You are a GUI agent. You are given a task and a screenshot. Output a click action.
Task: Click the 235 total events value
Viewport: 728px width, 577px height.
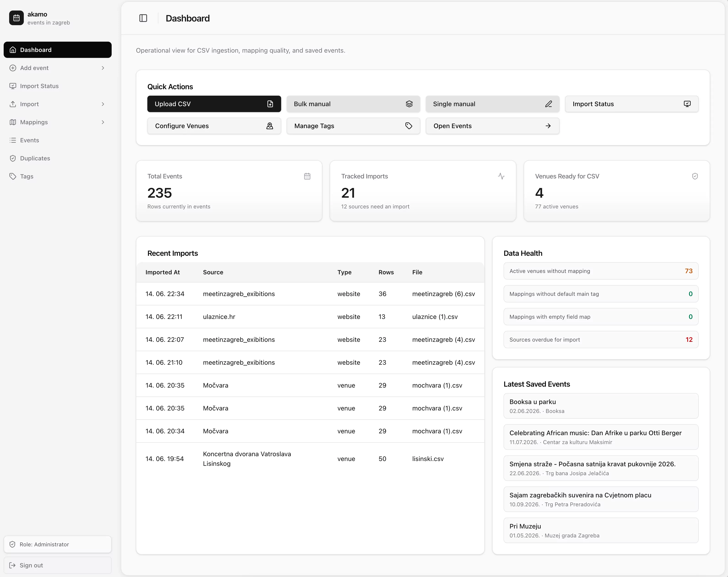160,193
